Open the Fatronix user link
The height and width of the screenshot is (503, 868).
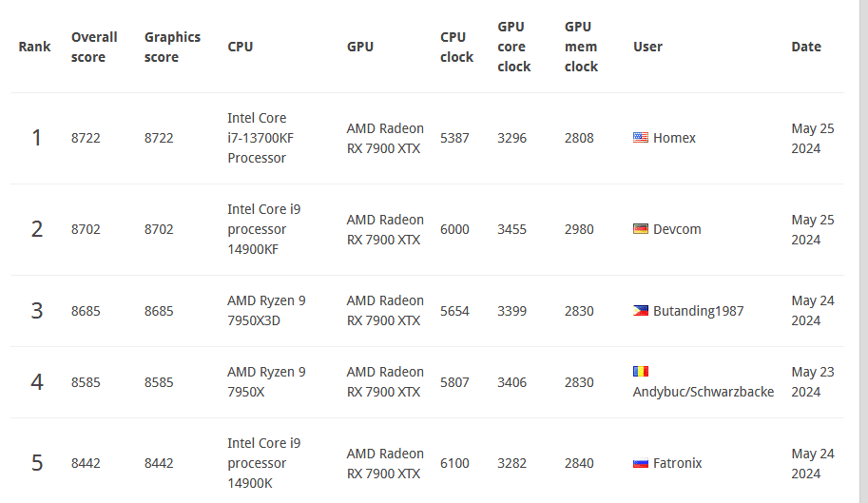677,463
